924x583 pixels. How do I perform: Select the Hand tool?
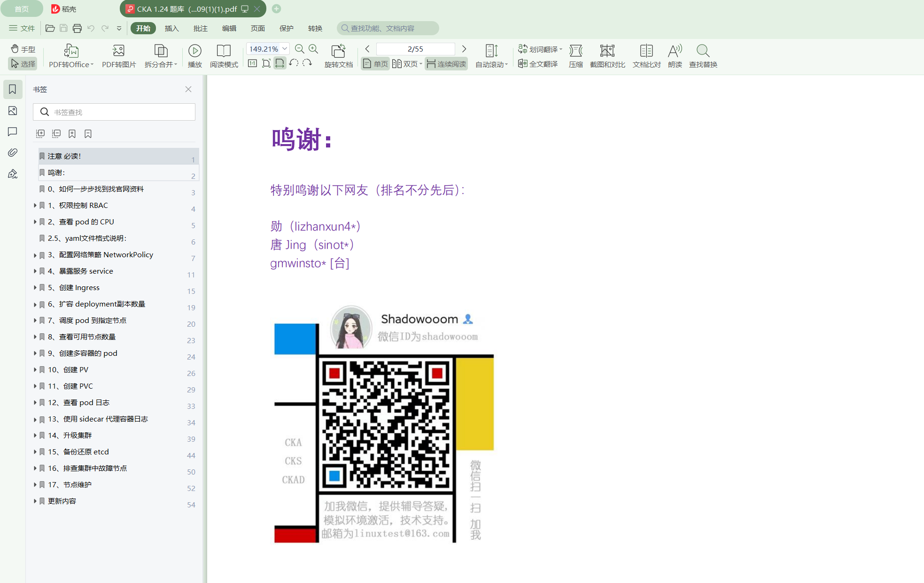coord(23,49)
